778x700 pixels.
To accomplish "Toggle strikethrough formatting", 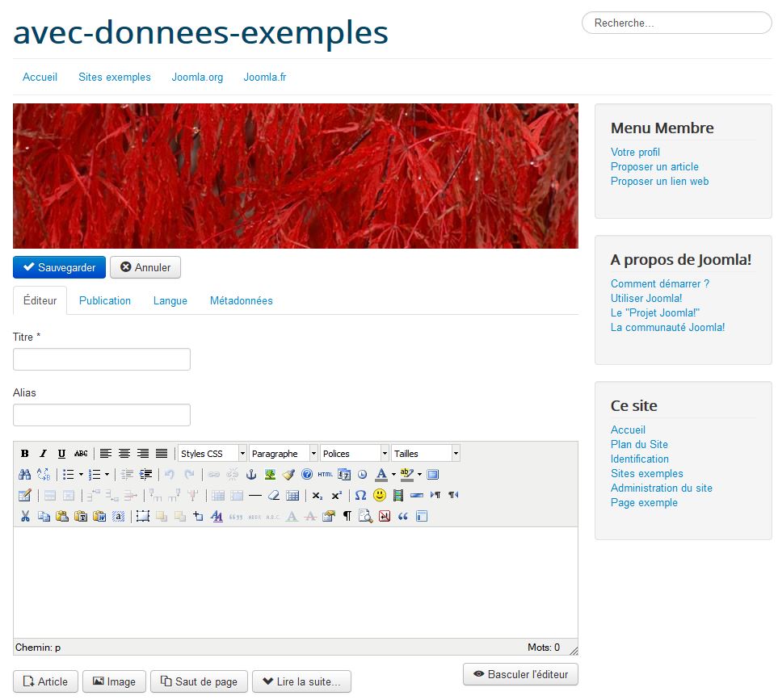I will tap(80, 453).
